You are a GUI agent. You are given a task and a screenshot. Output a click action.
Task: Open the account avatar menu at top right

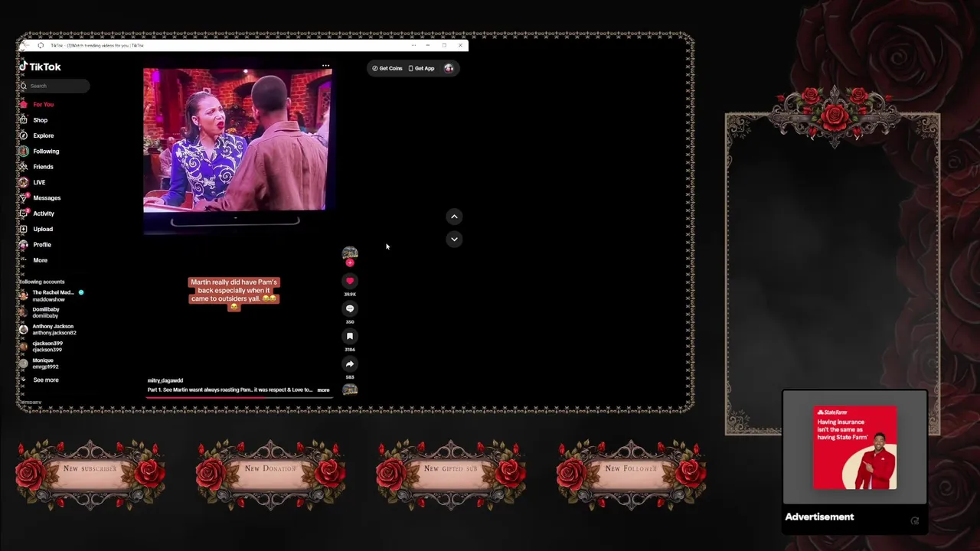[449, 68]
